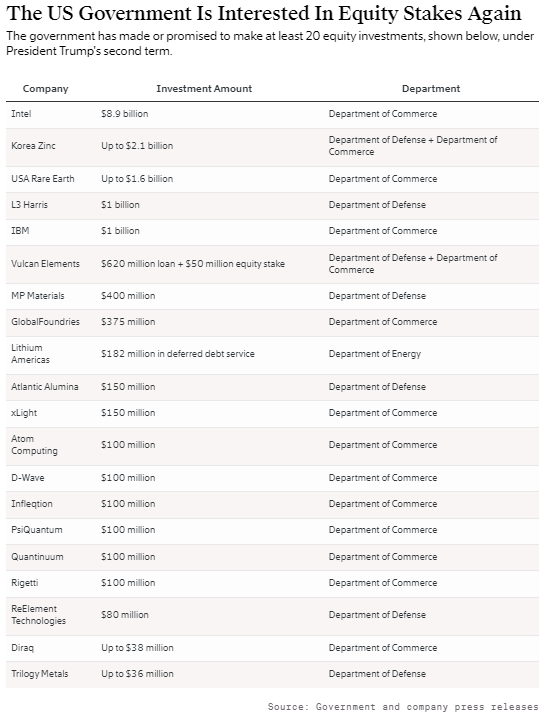Select the USA Rare Earth entry

(x=43, y=179)
